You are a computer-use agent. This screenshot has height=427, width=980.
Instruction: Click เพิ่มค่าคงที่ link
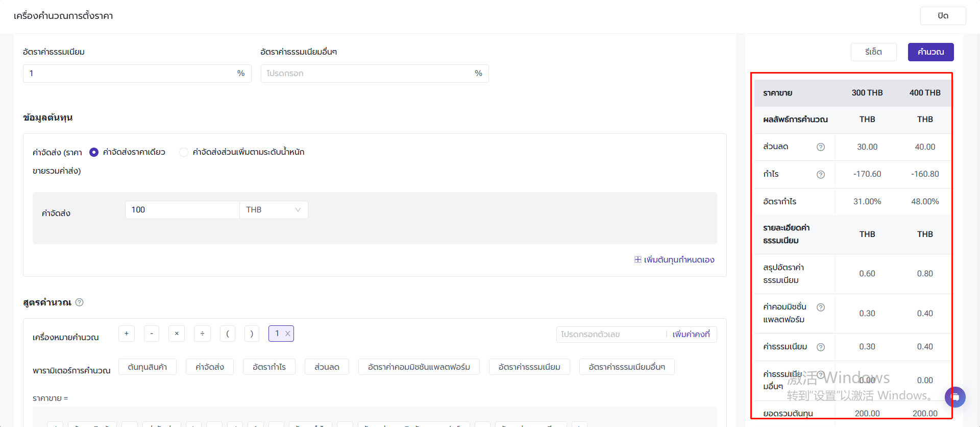coord(691,335)
